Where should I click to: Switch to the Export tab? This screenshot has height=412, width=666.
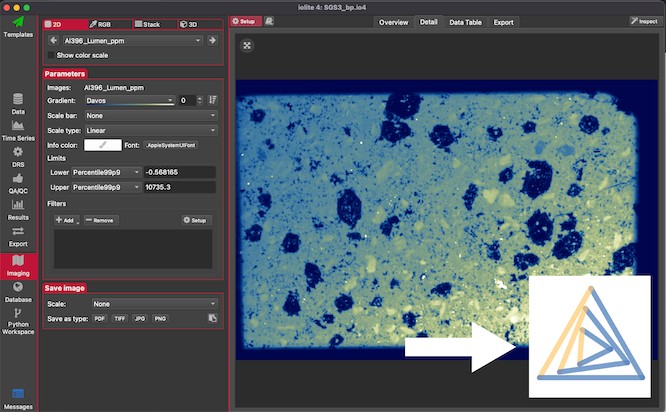[x=503, y=23]
